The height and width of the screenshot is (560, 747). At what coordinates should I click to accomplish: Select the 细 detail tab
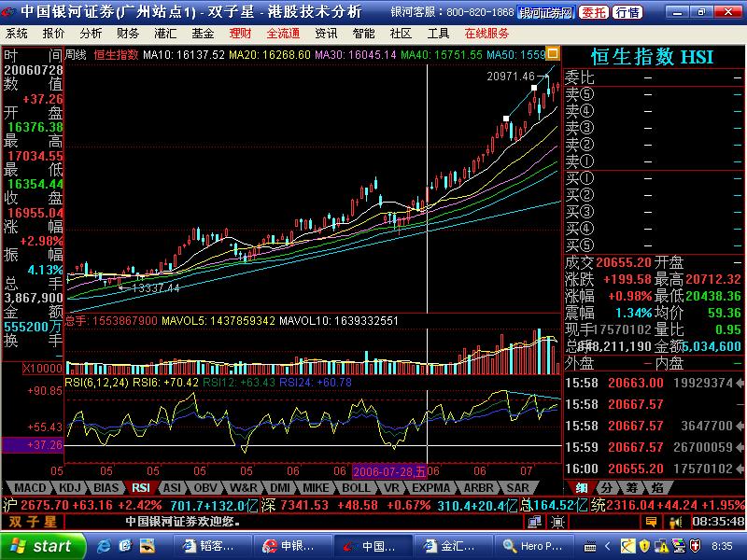581,487
